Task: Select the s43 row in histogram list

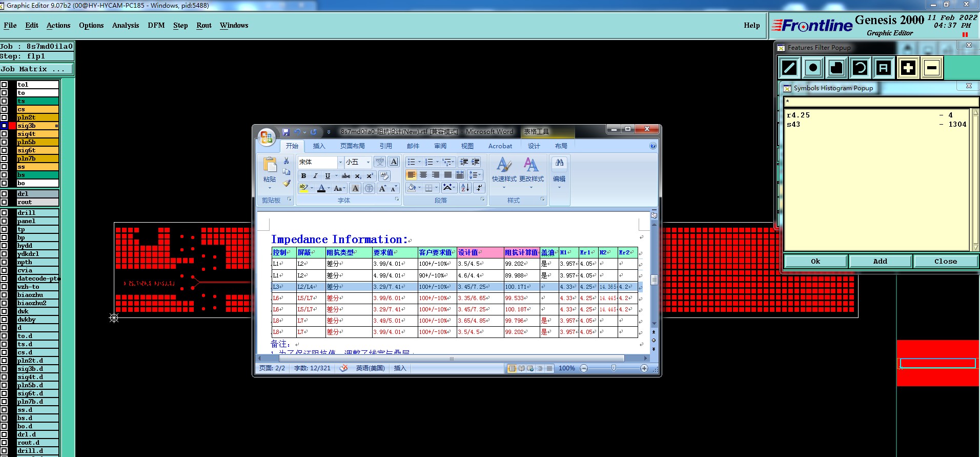Action: pyautogui.click(x=876, y=125)
